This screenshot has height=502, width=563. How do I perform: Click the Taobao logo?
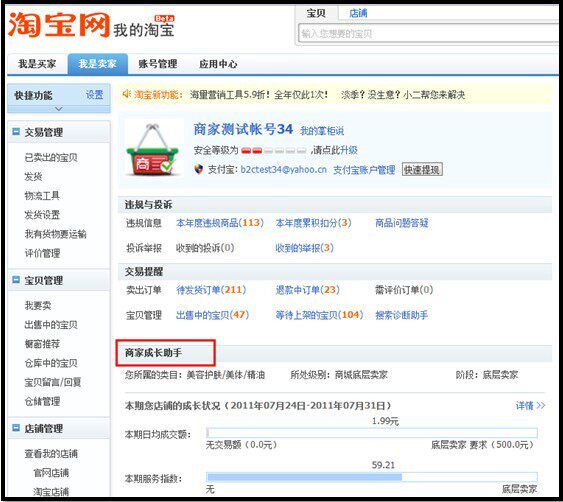(x=59, y=25)
